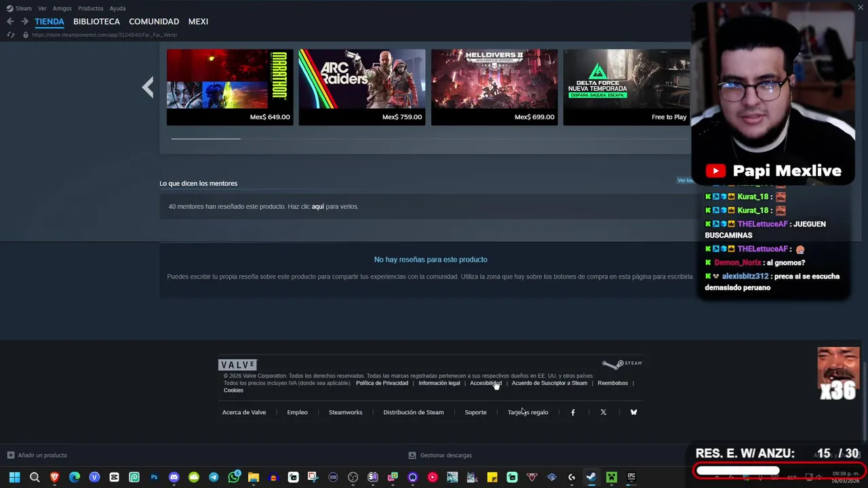Open File Explorer from the taskbar
This screenshot has height=488, width=868.
(254, 477)
